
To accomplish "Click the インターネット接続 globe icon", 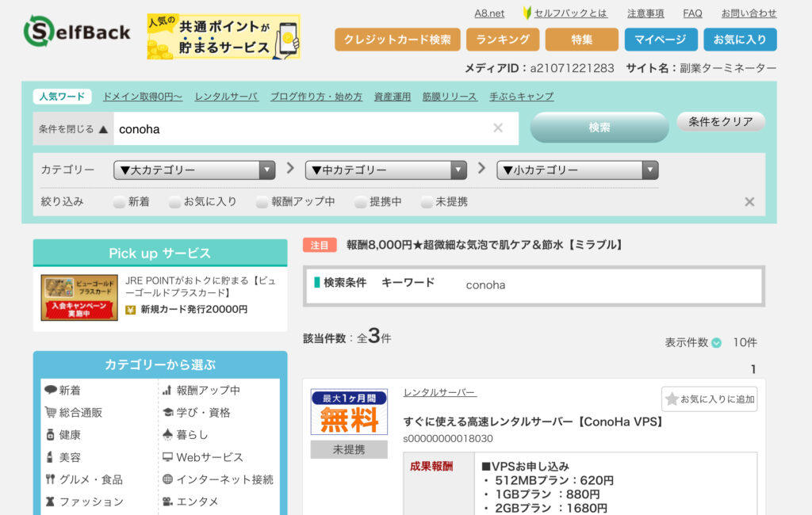I will pyautogui.click(x=168, y=479).
